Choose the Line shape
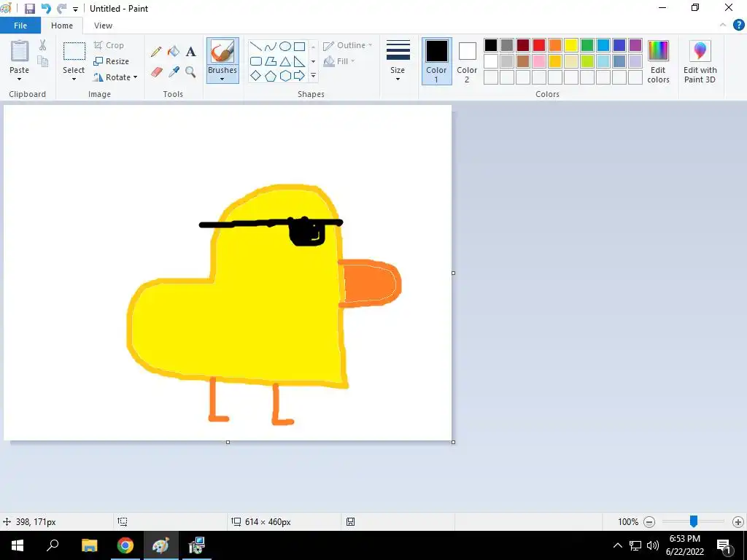 (256, 46)
